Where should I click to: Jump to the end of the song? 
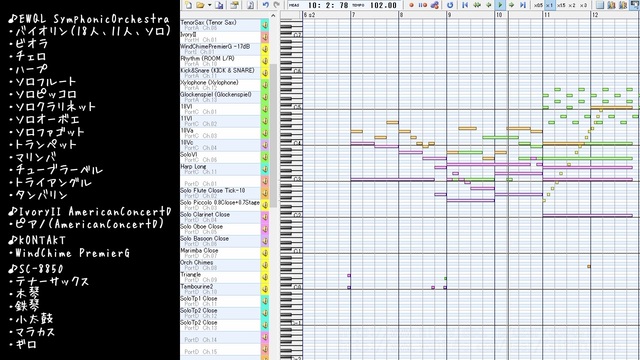[x=523, y=5]
